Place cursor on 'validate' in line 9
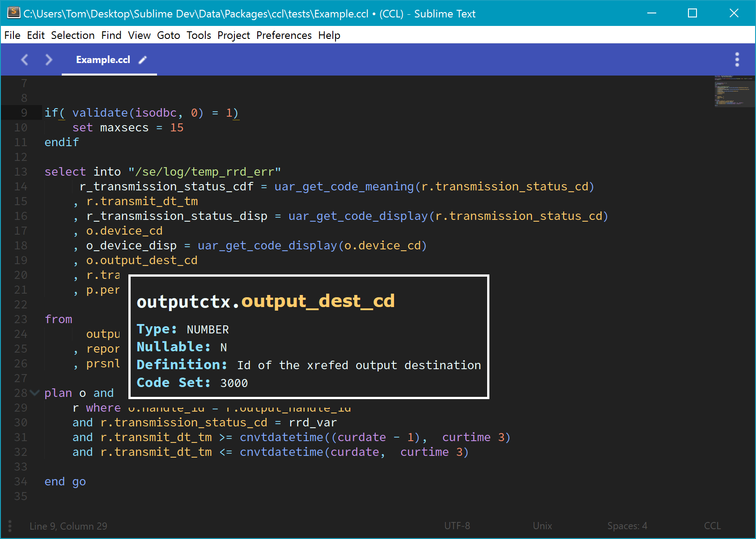Image resolution: width=756 pixels, height=539 pixels. (x=100, y=113)
